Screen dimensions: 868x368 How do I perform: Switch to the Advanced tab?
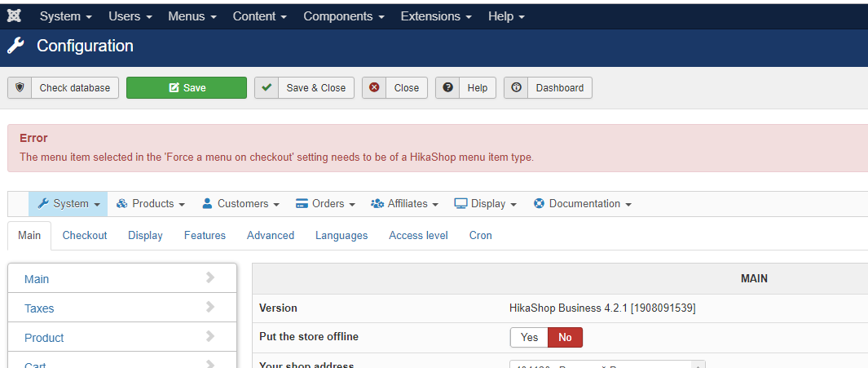click(270, 236)
